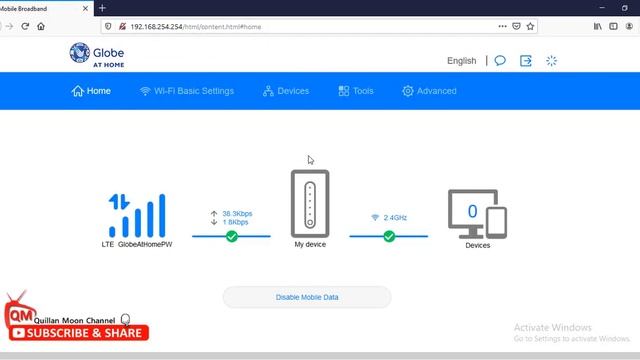Click the Subscribe & Share banner
The height and width of the screenshot is (360, 640).
(79, 333)
